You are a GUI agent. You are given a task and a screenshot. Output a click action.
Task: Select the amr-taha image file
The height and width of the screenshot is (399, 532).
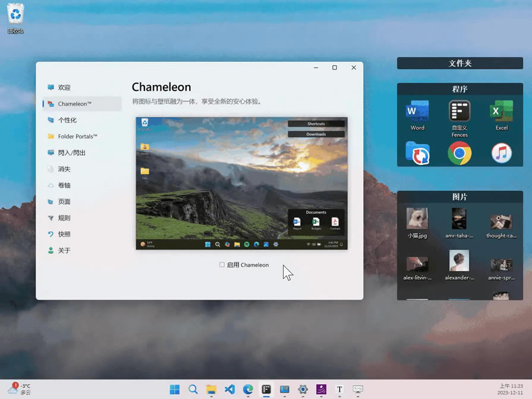tap(459, 223)
